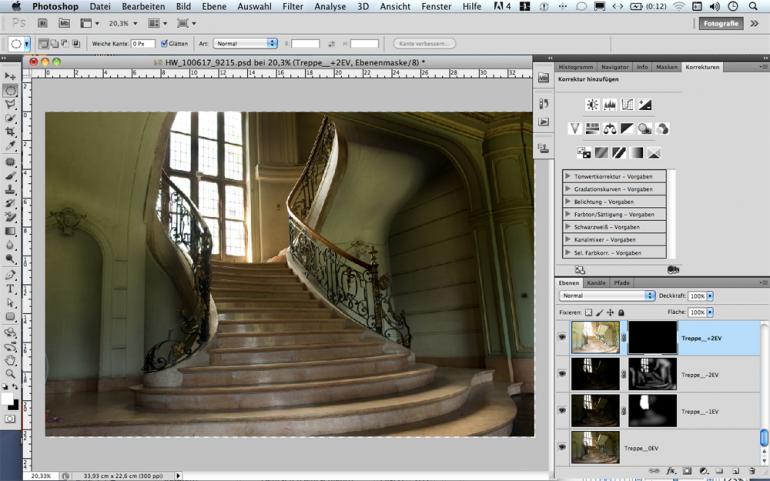Toggle lock position icon

click(x=610, y=312)
